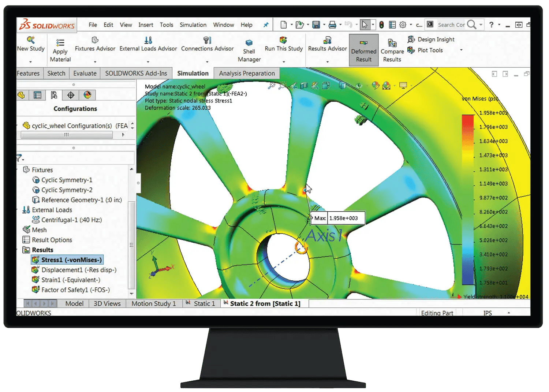This screenshot has height=392, width=549.
Task: Switch to the Sketch tab
Action: coord(56,73)
